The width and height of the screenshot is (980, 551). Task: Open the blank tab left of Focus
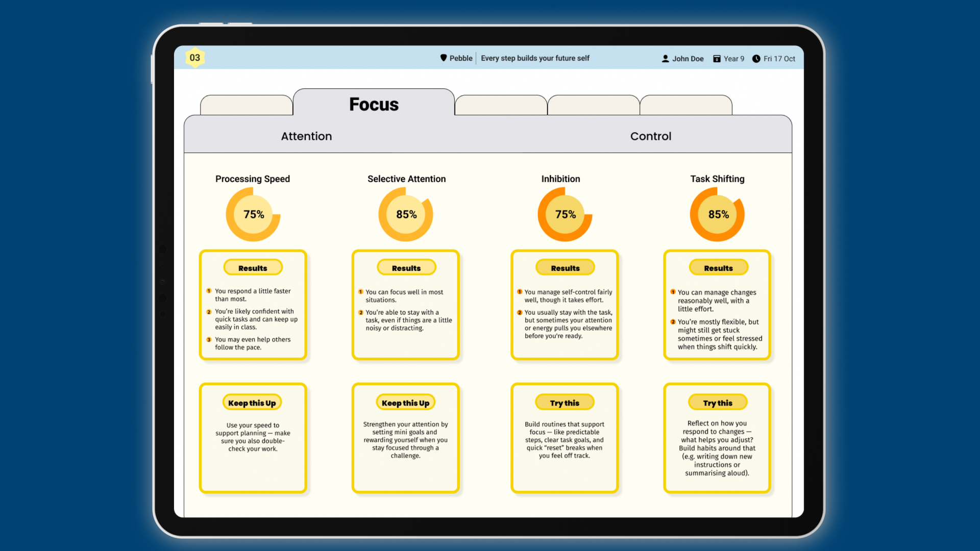pos(247,105)
